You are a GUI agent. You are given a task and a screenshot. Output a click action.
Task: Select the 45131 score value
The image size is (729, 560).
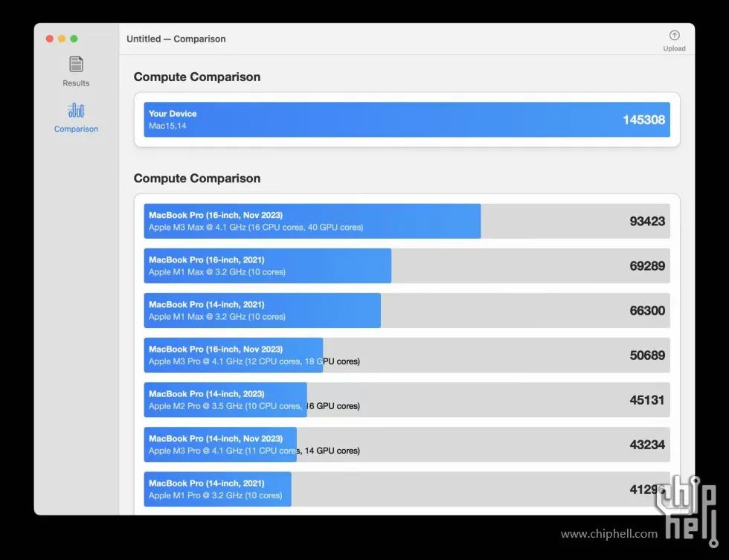pos(647,399)
